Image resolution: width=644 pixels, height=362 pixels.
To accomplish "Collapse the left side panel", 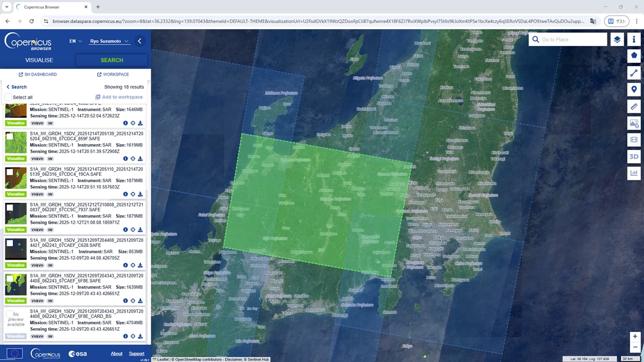I will (140, 41).
